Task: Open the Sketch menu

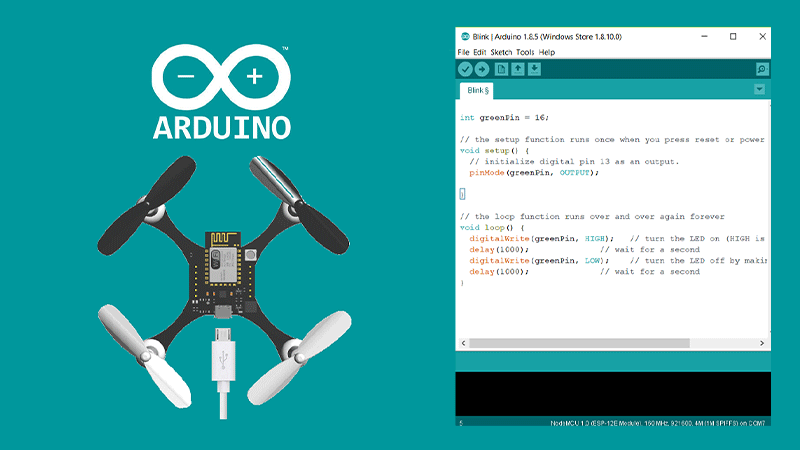Action: point(501,52)
